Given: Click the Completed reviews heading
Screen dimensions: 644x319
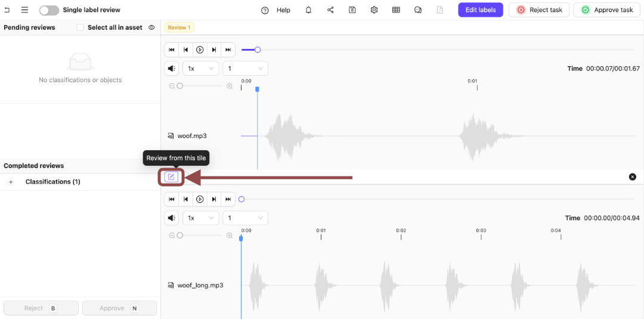Looking at the screenshot, I should [x=33, y=166].
